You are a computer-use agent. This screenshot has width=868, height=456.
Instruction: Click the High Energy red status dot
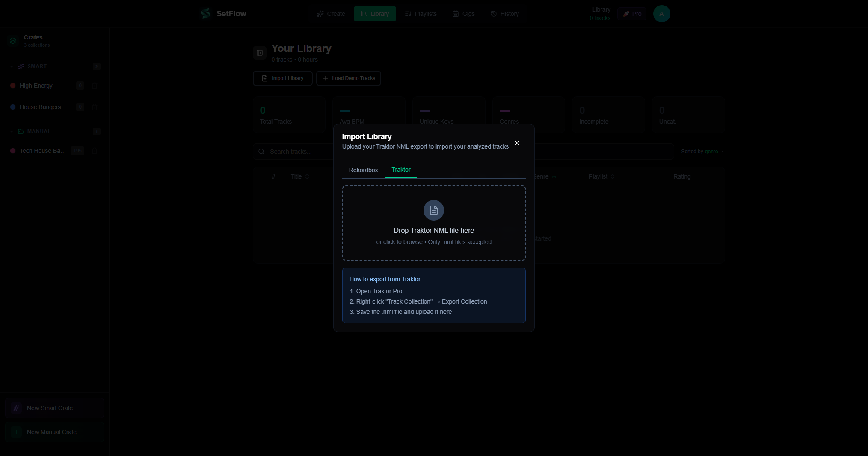13,86
